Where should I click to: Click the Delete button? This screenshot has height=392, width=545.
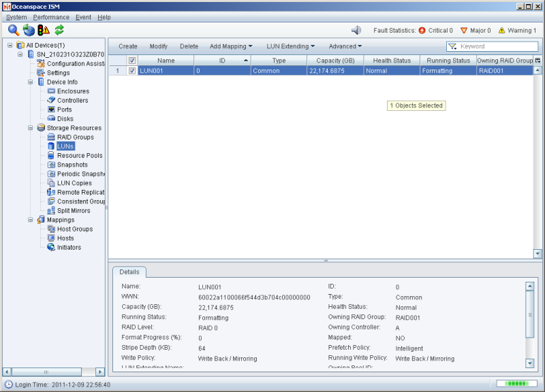(x=189, y=46)
